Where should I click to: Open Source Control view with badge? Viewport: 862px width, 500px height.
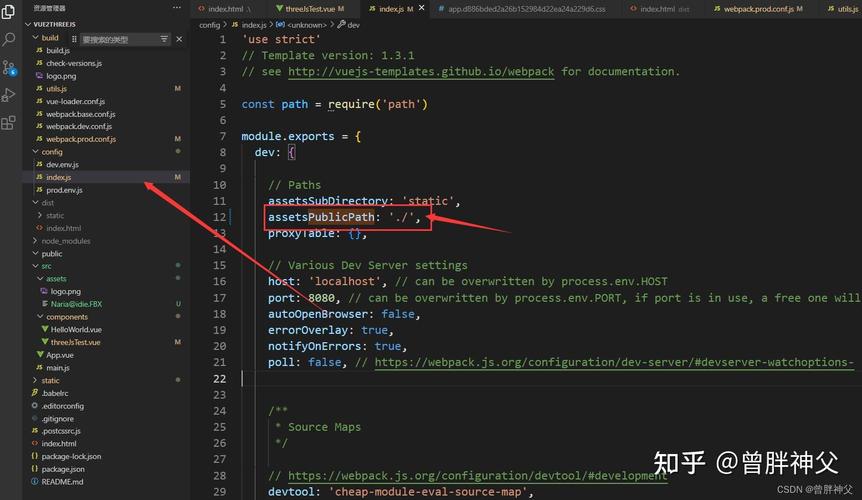(x=9, y=68)
